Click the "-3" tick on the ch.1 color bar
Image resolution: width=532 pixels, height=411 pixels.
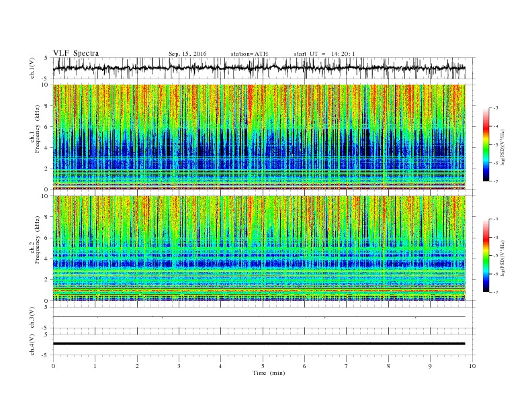[x=496, y=108]
